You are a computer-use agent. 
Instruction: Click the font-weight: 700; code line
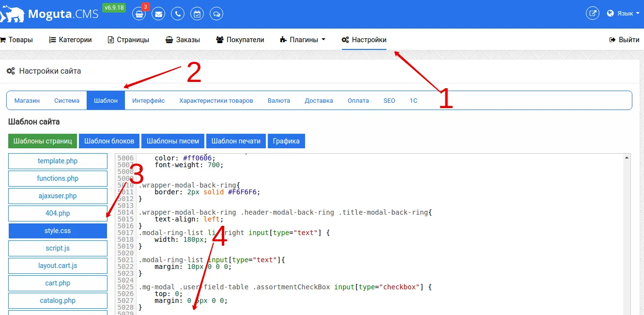189,165
